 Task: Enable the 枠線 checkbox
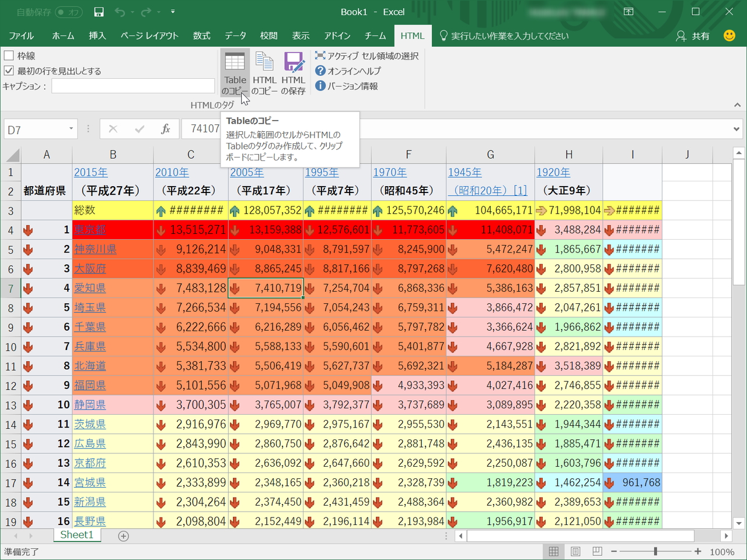pyautogui.click(x=9, y=55)
